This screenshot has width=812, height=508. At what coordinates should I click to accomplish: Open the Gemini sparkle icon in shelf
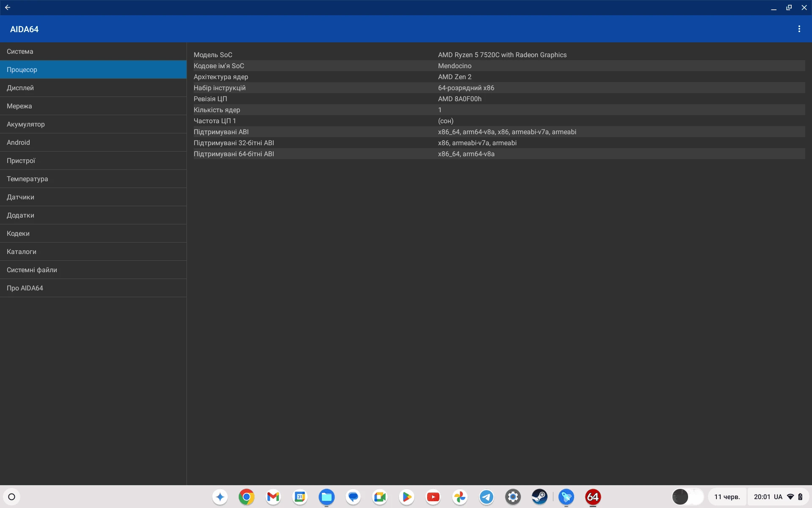click(220, 497)
